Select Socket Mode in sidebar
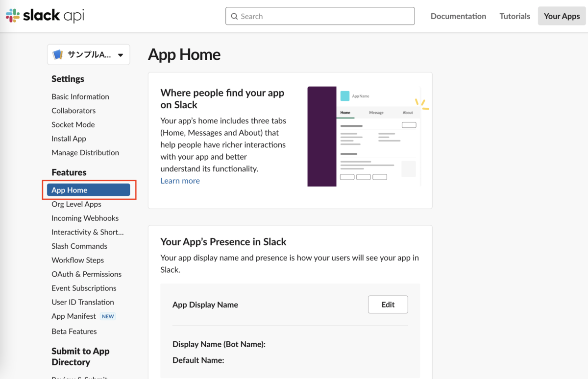588x379 pixels. [x=73, y=124]
